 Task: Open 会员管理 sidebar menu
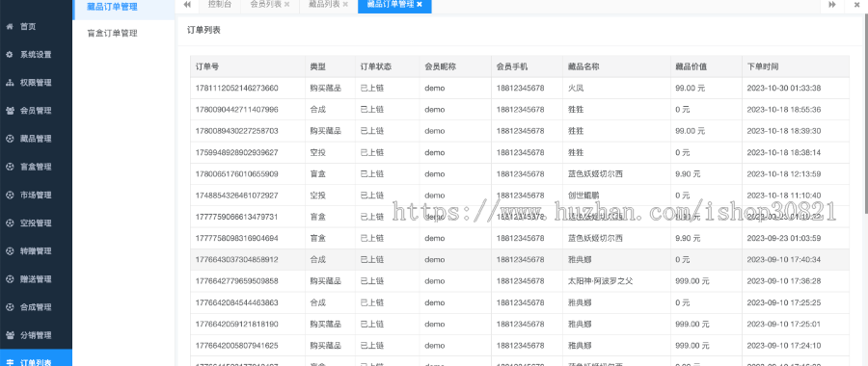[x=36, y=111]
